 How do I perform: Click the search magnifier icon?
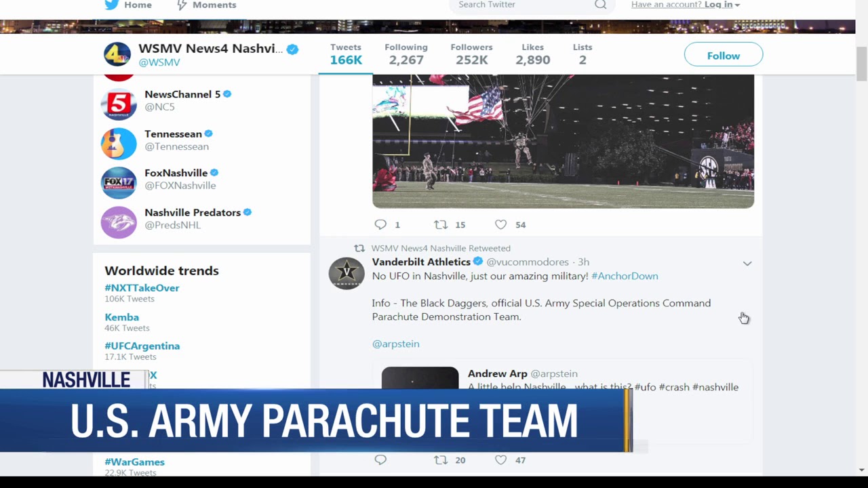[600, 5]
